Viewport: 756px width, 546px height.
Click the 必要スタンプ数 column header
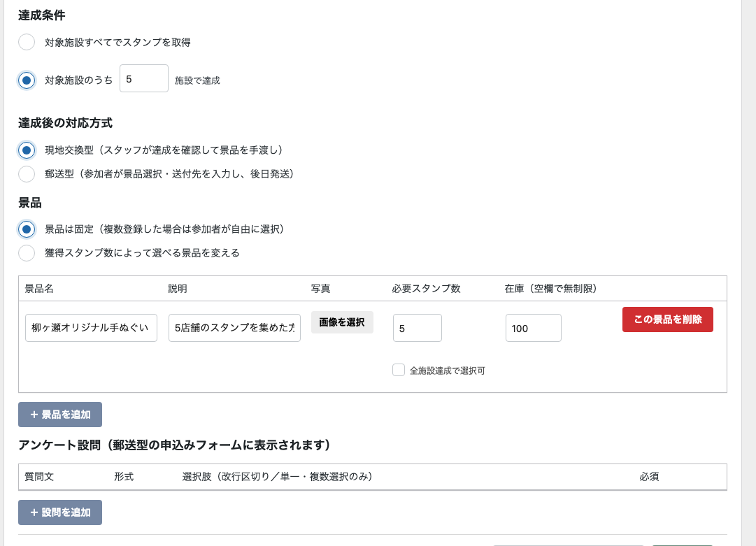(426, 289)
